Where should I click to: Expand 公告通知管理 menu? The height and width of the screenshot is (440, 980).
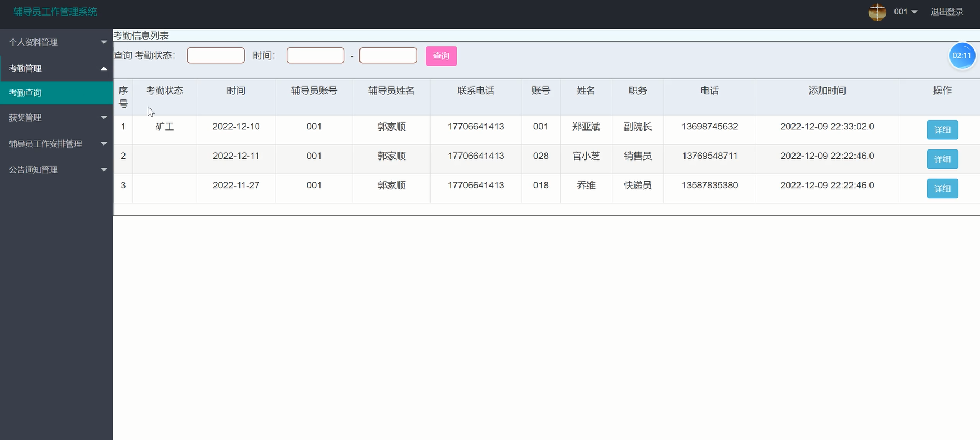pos(56,169)
